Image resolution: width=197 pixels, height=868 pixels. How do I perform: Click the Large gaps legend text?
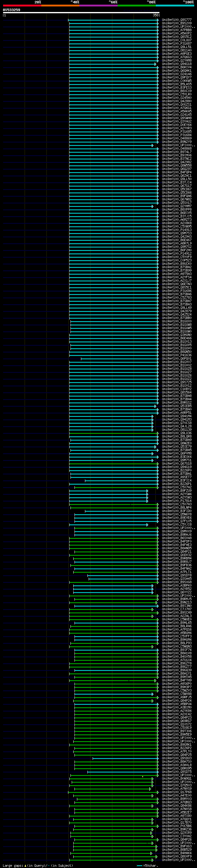click(38, 866)
